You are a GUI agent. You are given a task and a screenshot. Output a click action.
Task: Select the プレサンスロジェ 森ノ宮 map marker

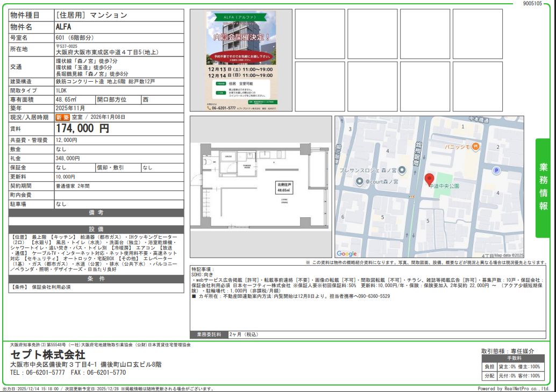(x=403, y=170)
